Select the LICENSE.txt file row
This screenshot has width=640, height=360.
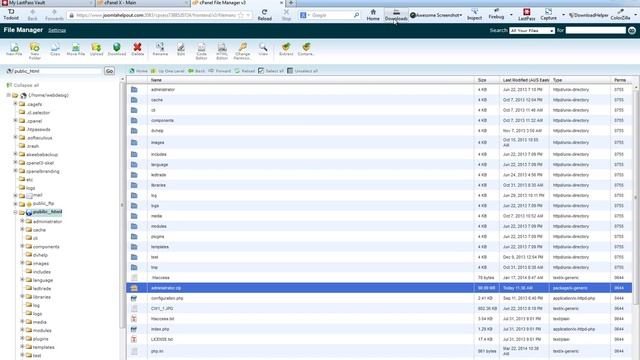point(379,339)
